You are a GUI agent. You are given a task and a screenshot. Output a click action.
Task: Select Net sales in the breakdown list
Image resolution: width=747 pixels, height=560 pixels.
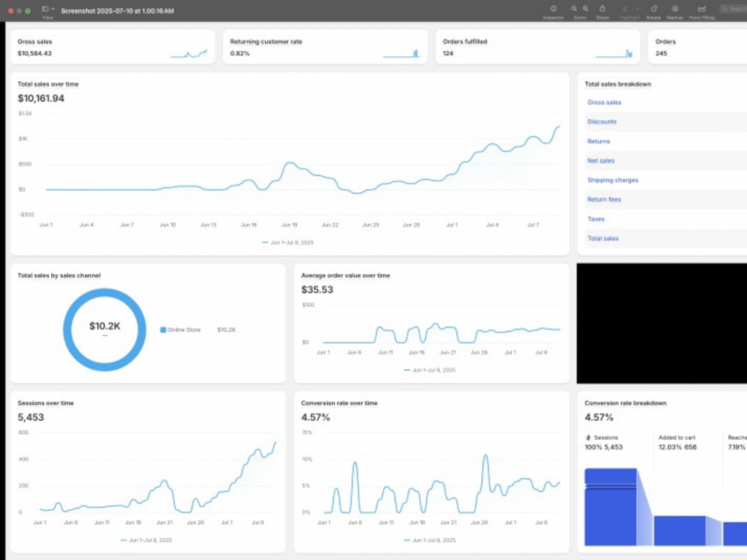click(601, 161)
